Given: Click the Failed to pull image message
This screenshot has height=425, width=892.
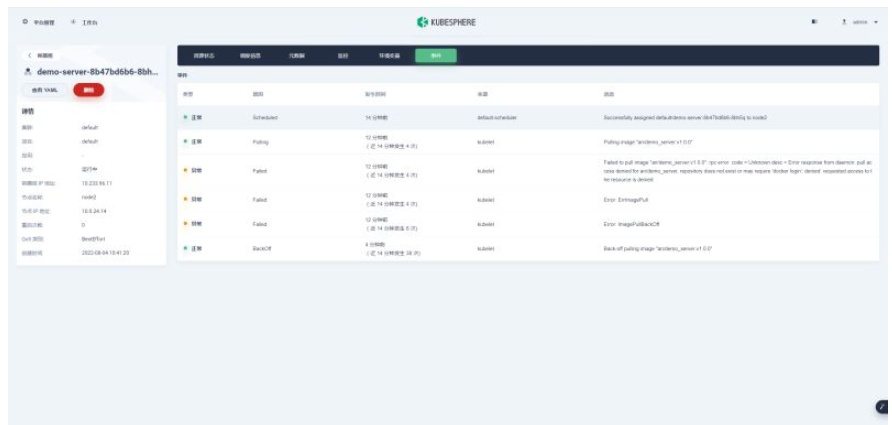Looking at the screenshot, I should point(737,171).
